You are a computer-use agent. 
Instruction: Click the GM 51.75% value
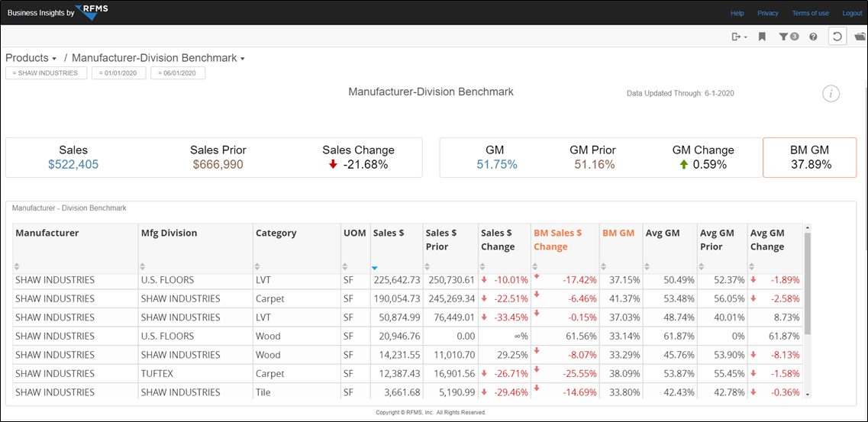pos(497,164)
